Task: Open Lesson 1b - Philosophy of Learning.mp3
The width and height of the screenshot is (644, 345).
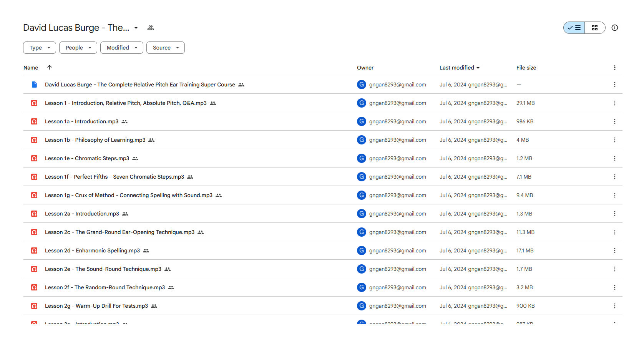Action: coord(95,140)
